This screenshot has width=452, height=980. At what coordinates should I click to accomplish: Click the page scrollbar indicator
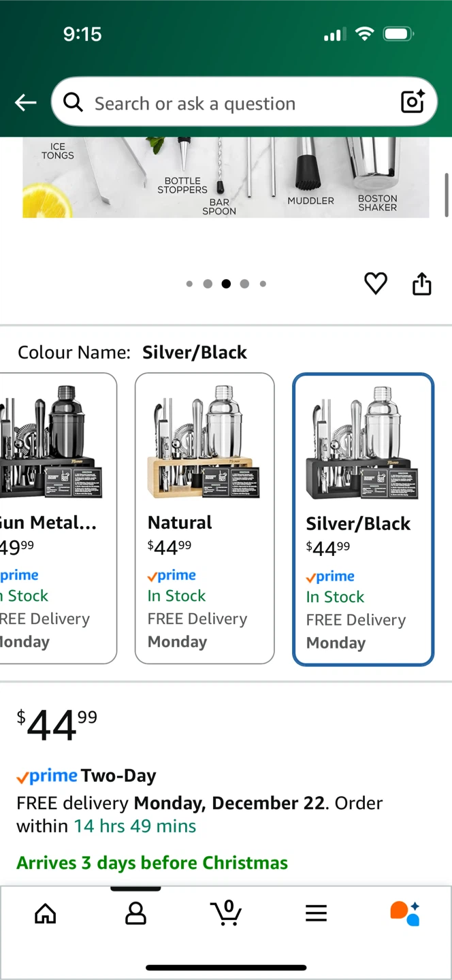tap(447, 195)
